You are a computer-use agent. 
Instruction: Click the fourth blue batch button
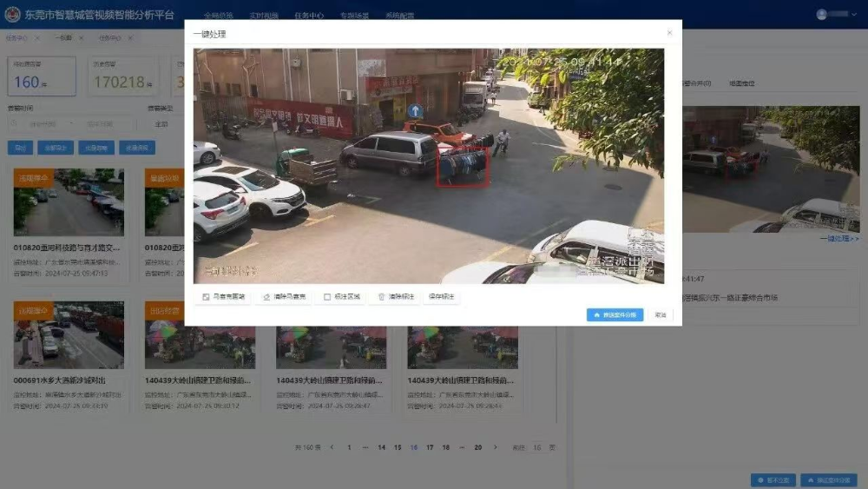(137, 148)
